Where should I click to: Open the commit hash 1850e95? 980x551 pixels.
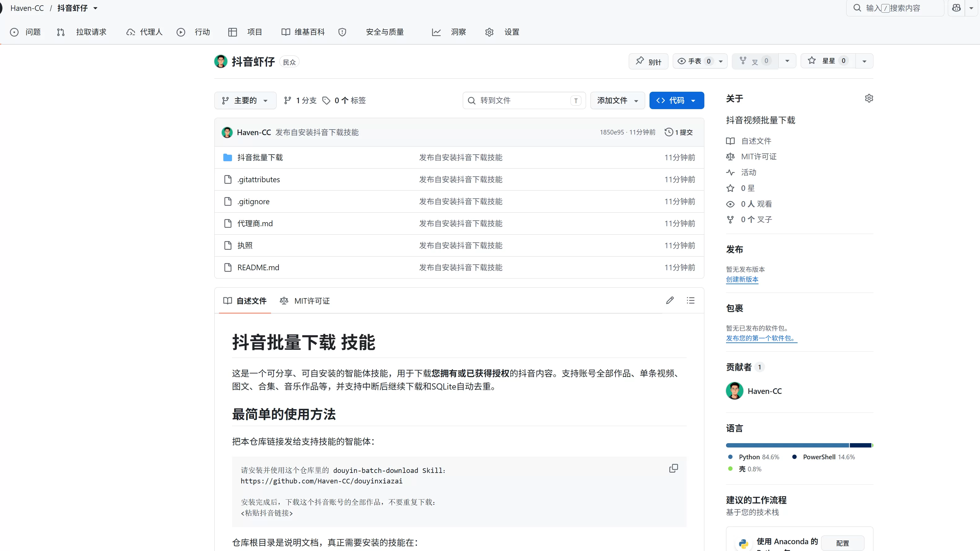(x=612, y=132)
